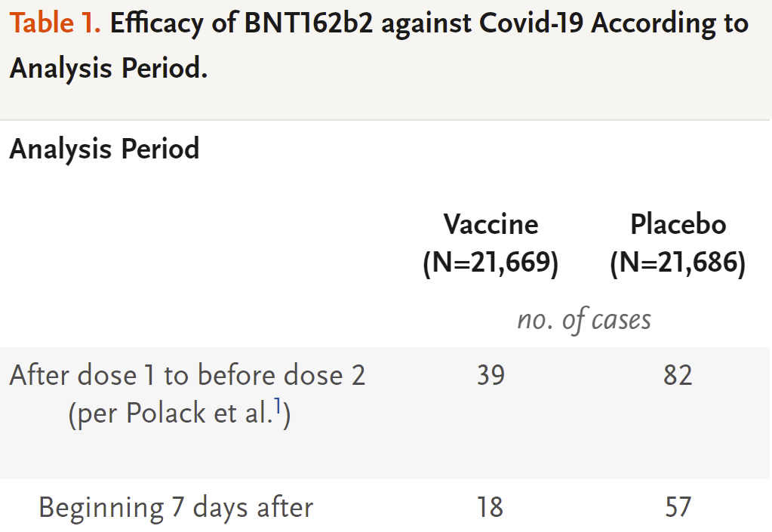Select the bold Analysis Period column header
Image resolution: width=772 pixels, height=532 pixels.
[x=104, y=149]
